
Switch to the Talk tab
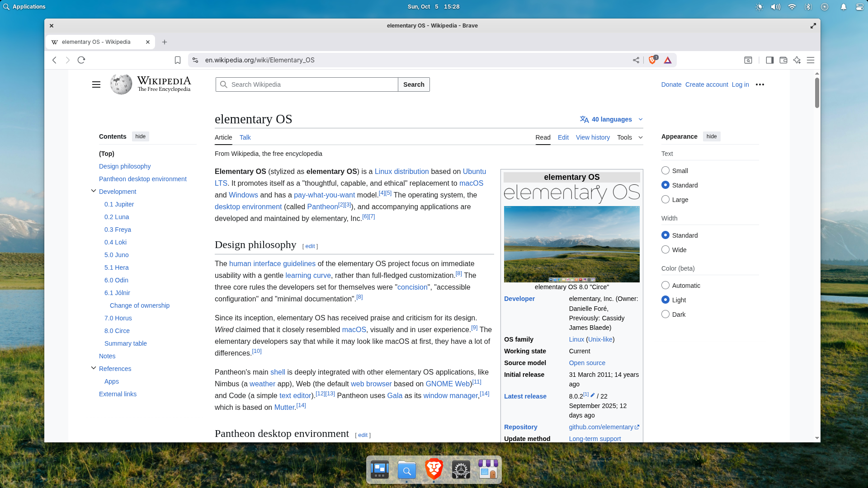coord(245,137)
